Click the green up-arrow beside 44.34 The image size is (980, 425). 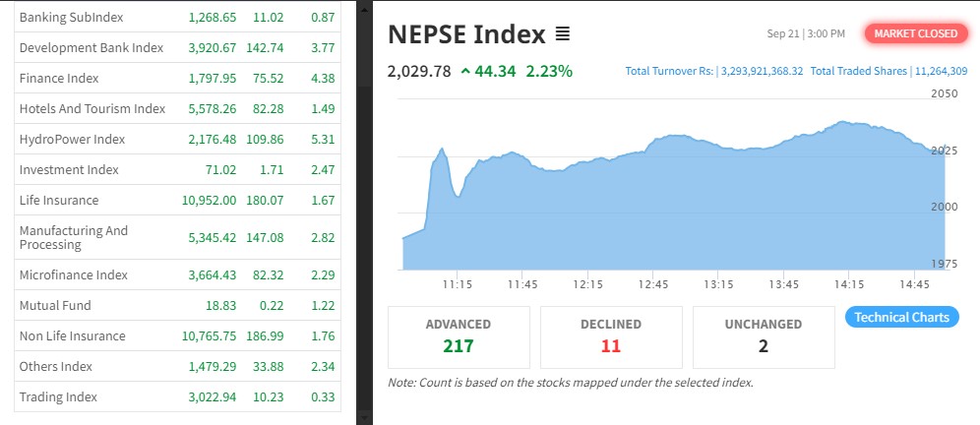[x=464, y=71]
